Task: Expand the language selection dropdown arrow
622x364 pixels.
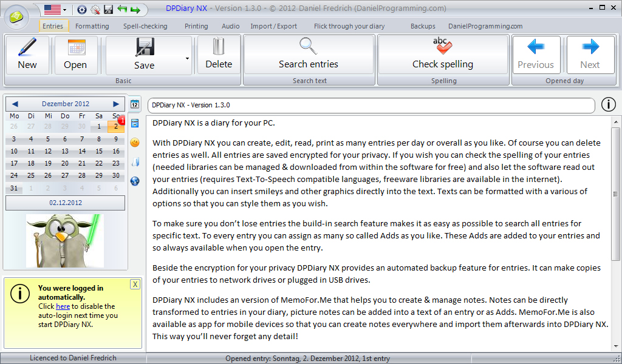Action: [64, 10]
